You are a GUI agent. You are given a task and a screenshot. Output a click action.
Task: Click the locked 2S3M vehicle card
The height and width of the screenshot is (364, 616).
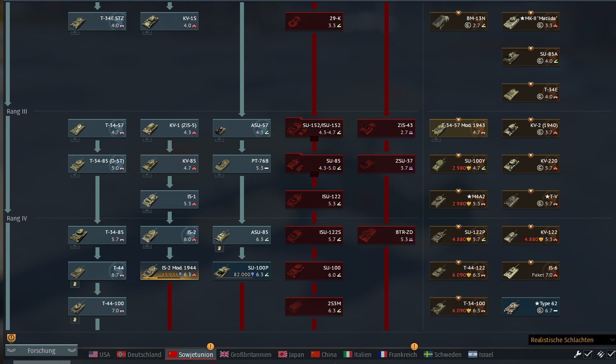[x=314, y=307]
